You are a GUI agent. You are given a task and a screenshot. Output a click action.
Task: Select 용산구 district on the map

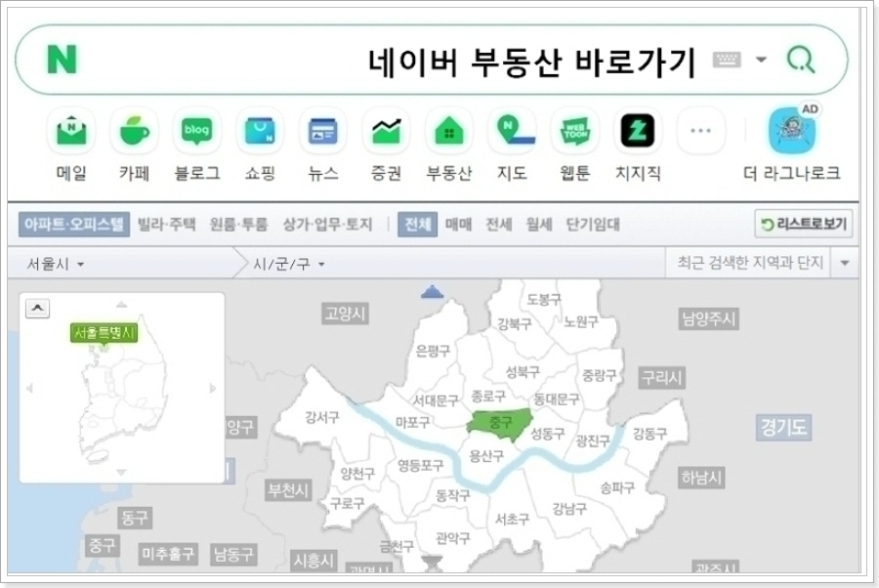point(486,456)
